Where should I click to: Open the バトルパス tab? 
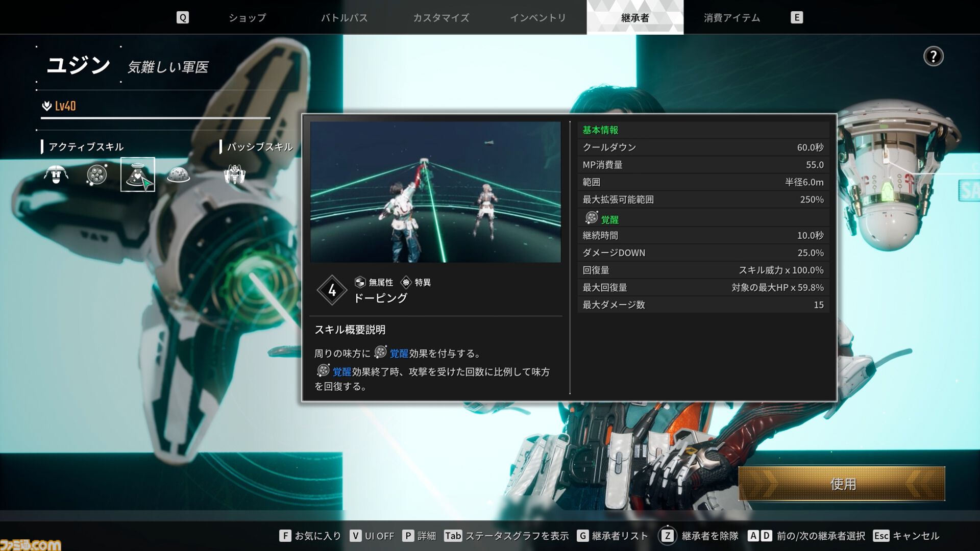(x=344, y=17)
